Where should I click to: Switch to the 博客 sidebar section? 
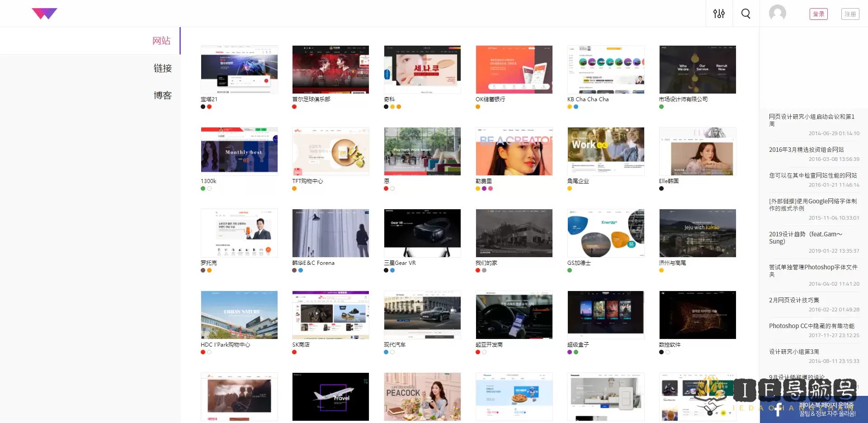tap(162, 95)
